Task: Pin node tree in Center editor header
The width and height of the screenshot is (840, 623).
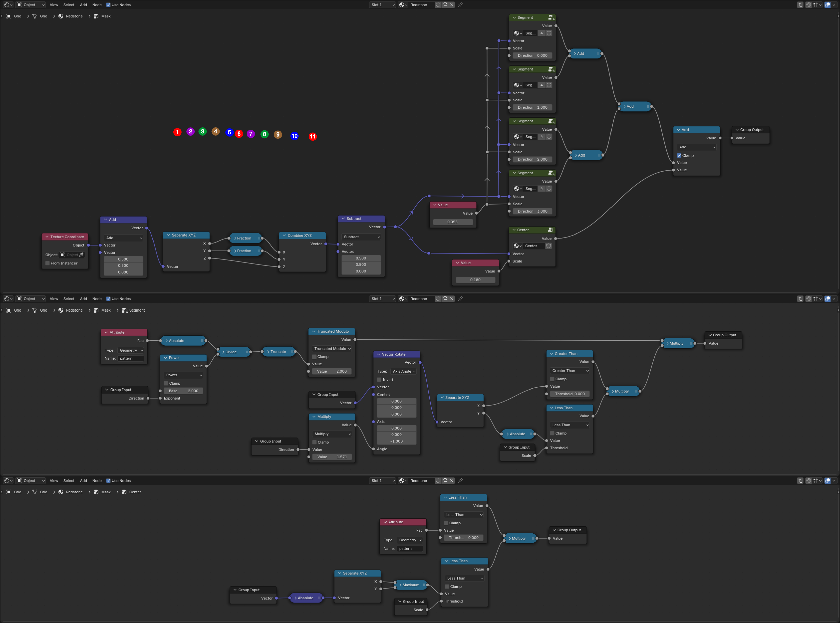Action: point(460,481)
